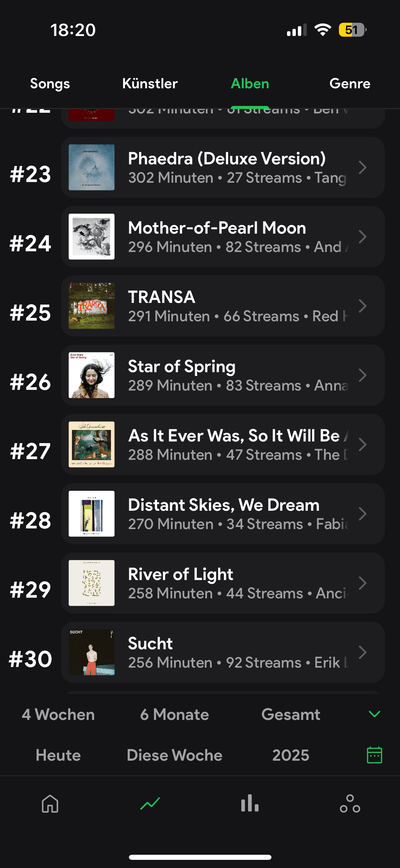Open the three-circles icon in bottom navigation
The width and height of the screenshot is (400, 868).
coord(350,803)
